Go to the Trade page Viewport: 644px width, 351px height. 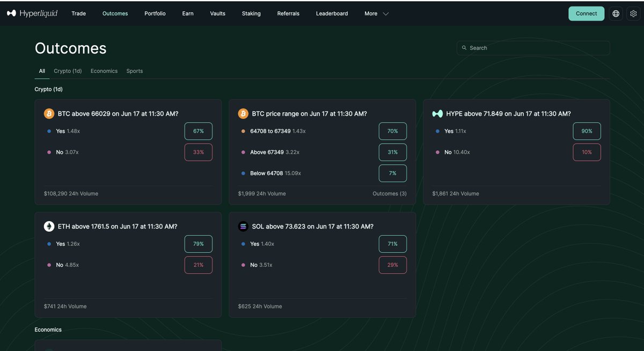[78, 13]
